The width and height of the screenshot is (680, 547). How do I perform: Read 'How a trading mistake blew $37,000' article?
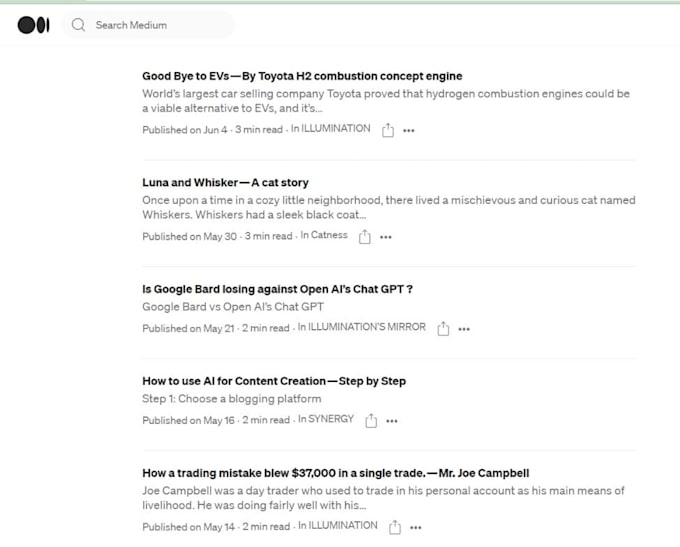[x=335, y=473]
